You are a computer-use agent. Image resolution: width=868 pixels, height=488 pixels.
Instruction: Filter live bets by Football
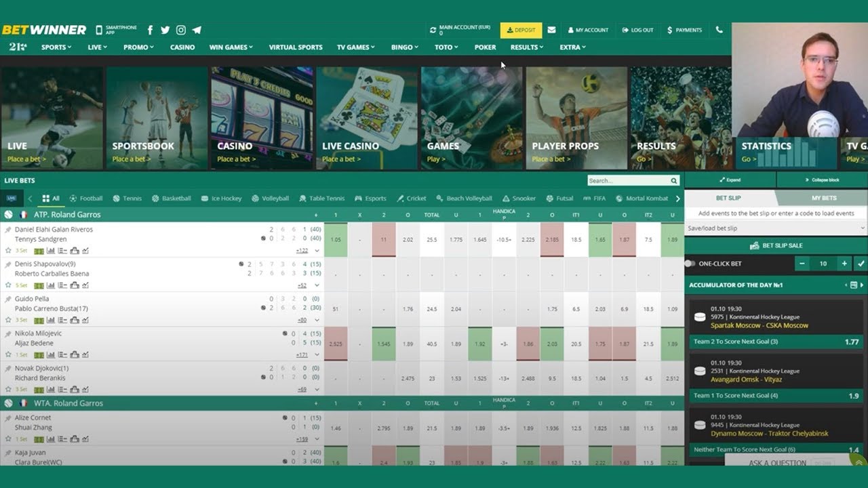click(x=85, y=199)
